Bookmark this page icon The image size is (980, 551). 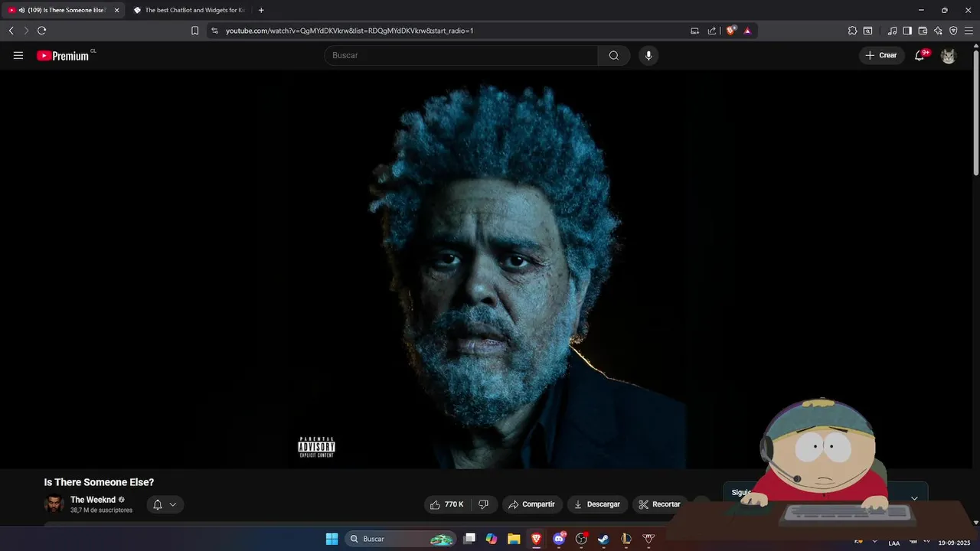(194, 31)
